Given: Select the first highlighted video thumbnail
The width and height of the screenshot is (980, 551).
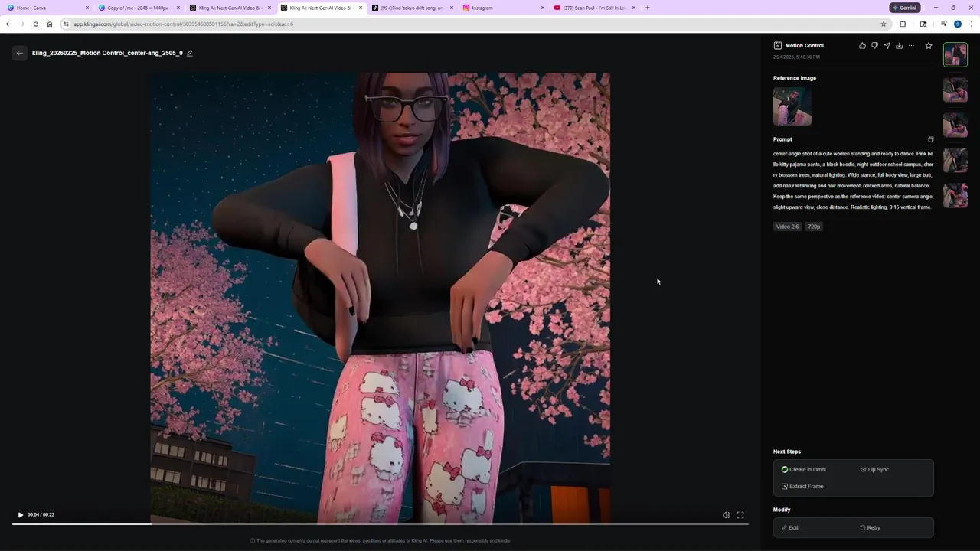Looking at the screenshot, I should 955,54.
